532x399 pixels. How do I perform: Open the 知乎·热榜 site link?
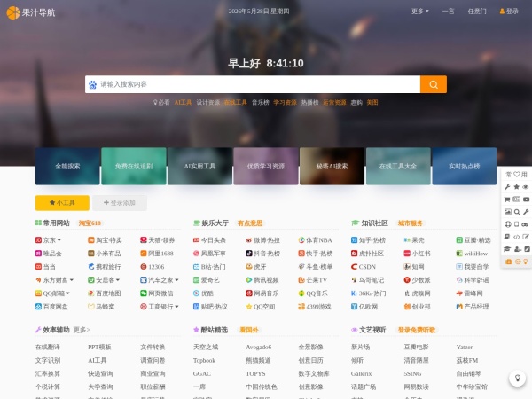pyautogui.click(x=369, y=240)
